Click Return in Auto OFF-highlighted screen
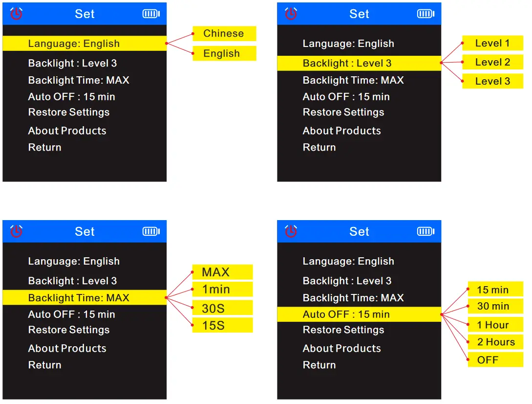This screenshot has width=532, height=404. coord(319,365)
